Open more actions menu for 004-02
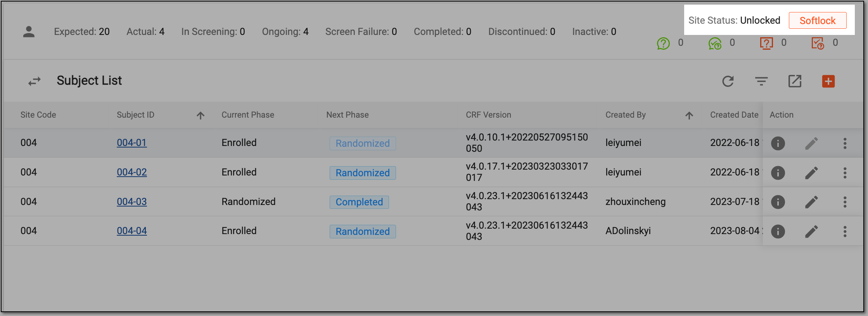Screen dimensions: 868x316 coord(845,173)
